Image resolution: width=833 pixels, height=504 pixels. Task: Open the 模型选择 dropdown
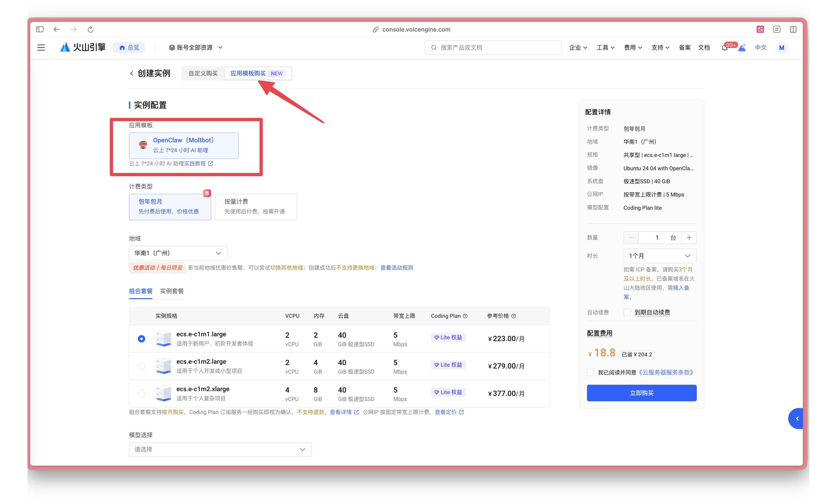[x=220, y=449]
